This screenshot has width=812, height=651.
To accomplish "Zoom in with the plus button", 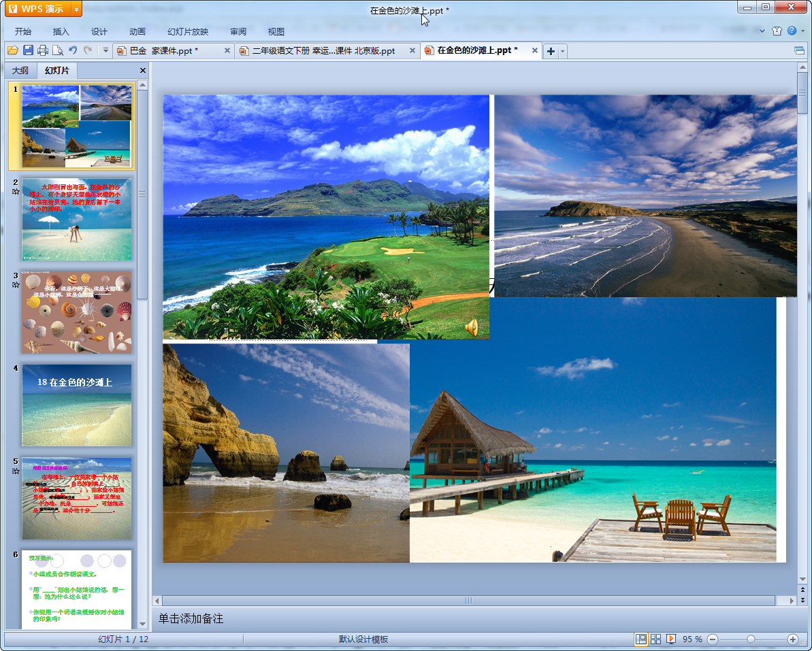I will [x=792, y=639].
